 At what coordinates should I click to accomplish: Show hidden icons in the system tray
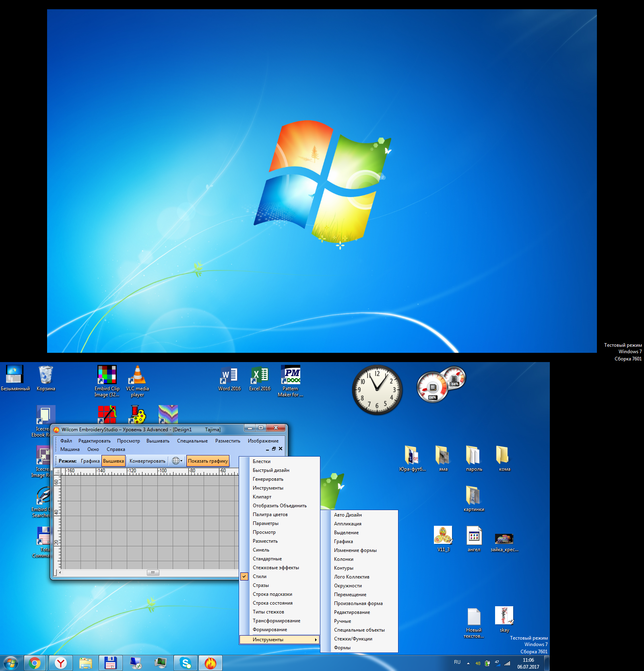pos(468,663)
